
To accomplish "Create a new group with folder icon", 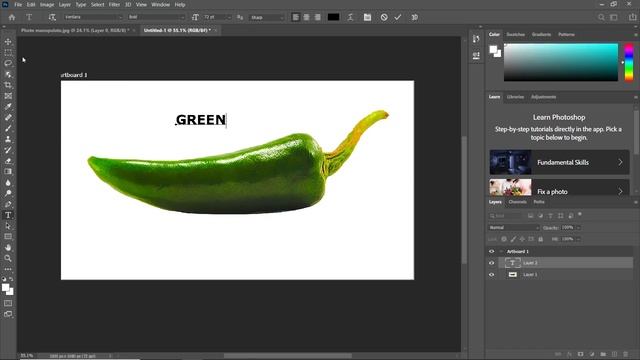I will (x=603, y=354).
